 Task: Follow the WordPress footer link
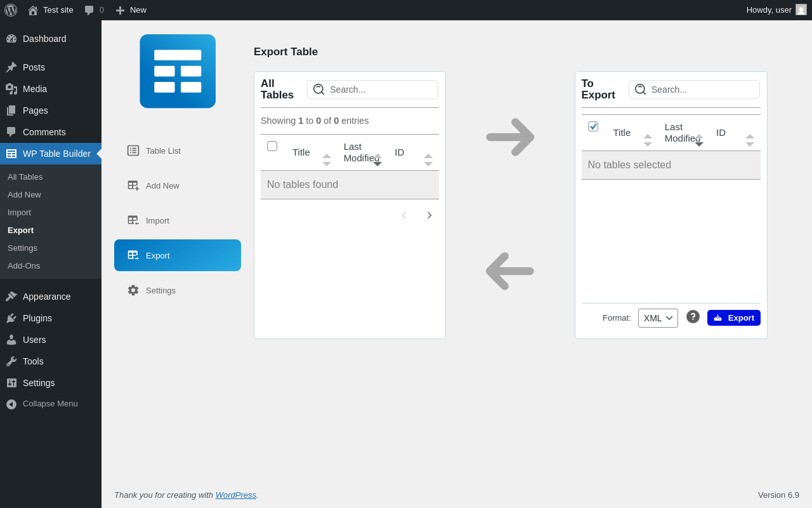point(235,495)
